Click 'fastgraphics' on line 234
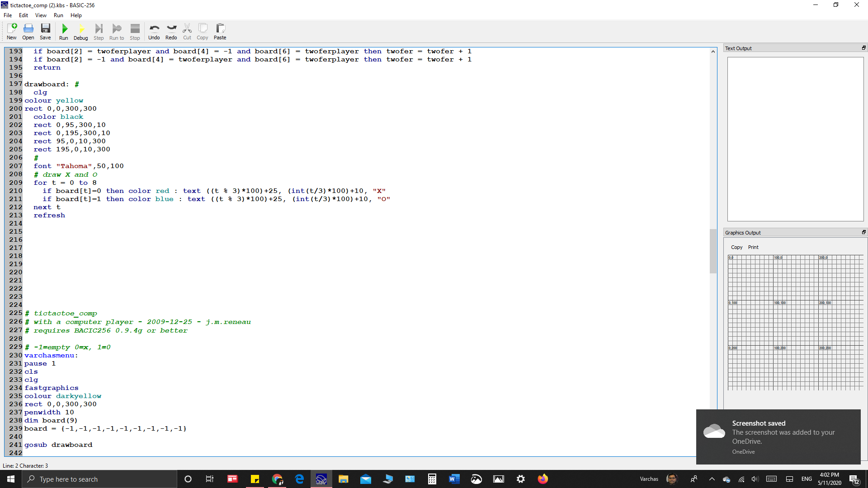Image resolution: width=868 pixels, height=488 pixels. click(52, 388)
